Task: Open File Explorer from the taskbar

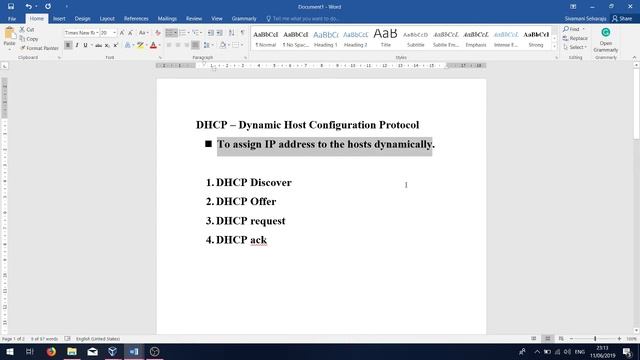Action: click(x=72, y=351)
